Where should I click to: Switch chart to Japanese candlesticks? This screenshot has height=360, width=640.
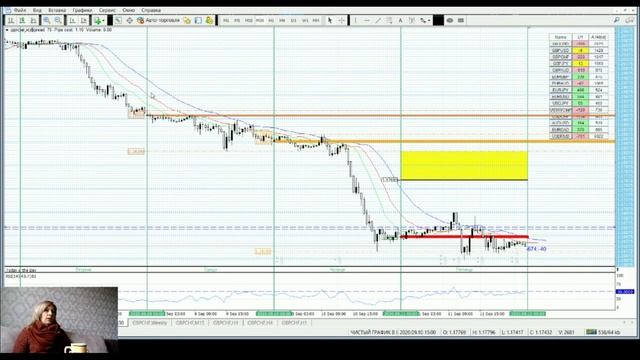click(x=22, y=20)
